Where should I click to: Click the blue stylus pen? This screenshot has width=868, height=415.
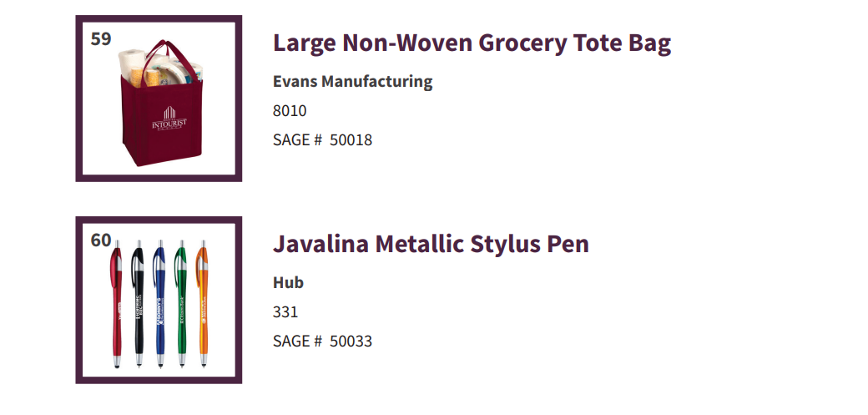159,304
